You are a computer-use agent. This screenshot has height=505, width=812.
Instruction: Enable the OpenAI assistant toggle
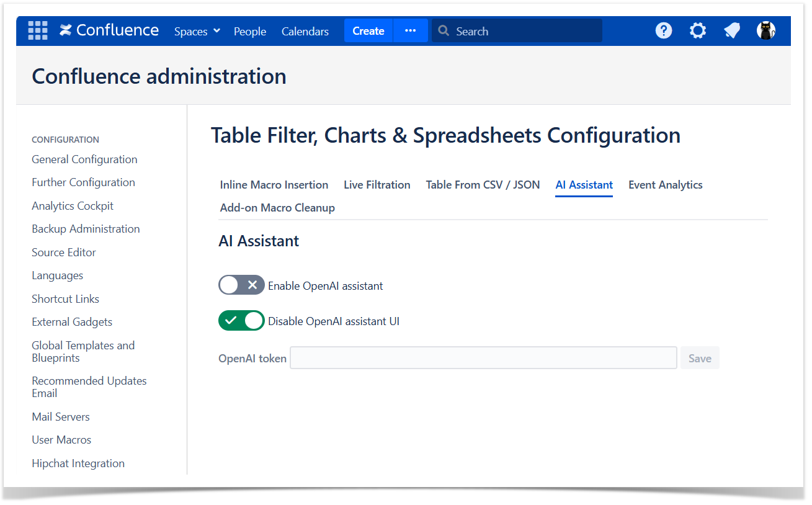point(241,285)
